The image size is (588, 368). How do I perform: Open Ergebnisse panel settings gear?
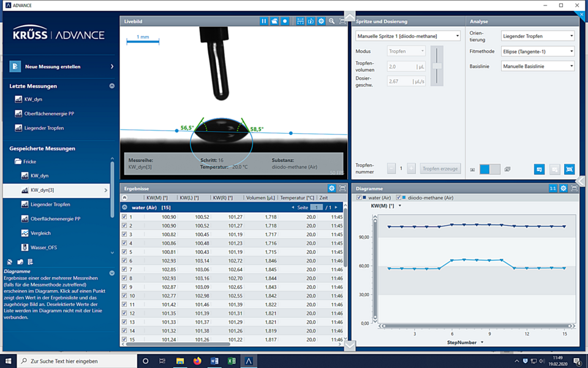click(331, 188)
